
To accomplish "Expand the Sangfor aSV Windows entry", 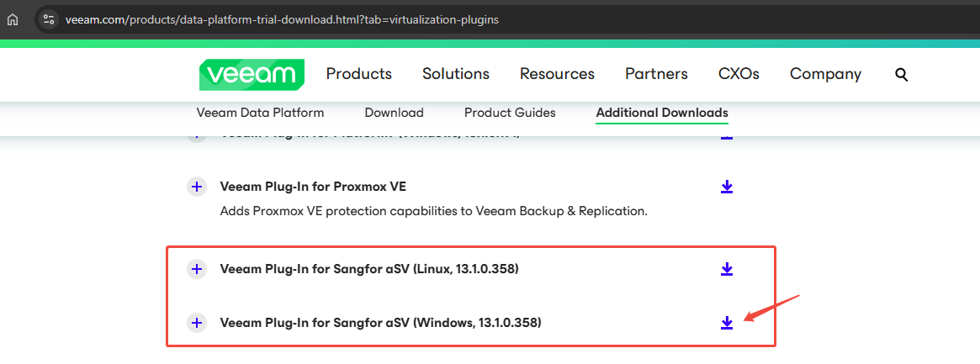I will tap(197, 323).
